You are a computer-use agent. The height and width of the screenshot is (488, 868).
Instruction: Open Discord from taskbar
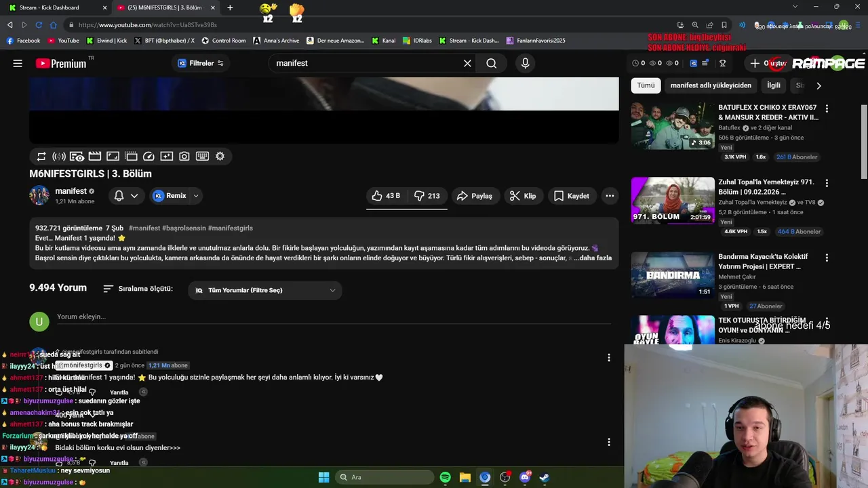point(524,477)
